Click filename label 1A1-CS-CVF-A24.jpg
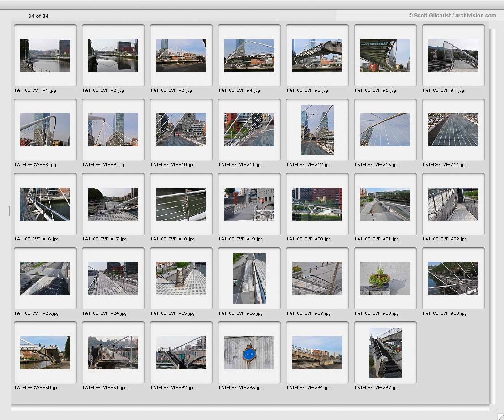Viewport: 504px width, 420px height. [104, 313]
